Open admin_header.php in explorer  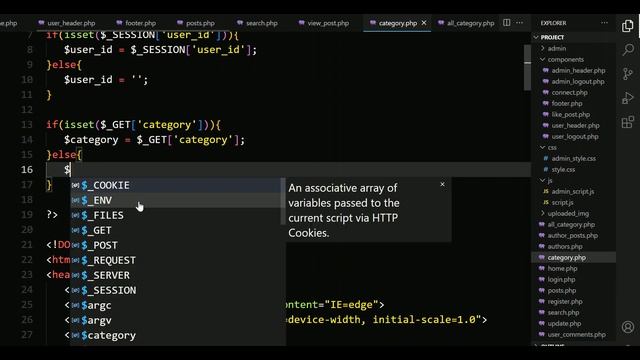click(578, 70)
